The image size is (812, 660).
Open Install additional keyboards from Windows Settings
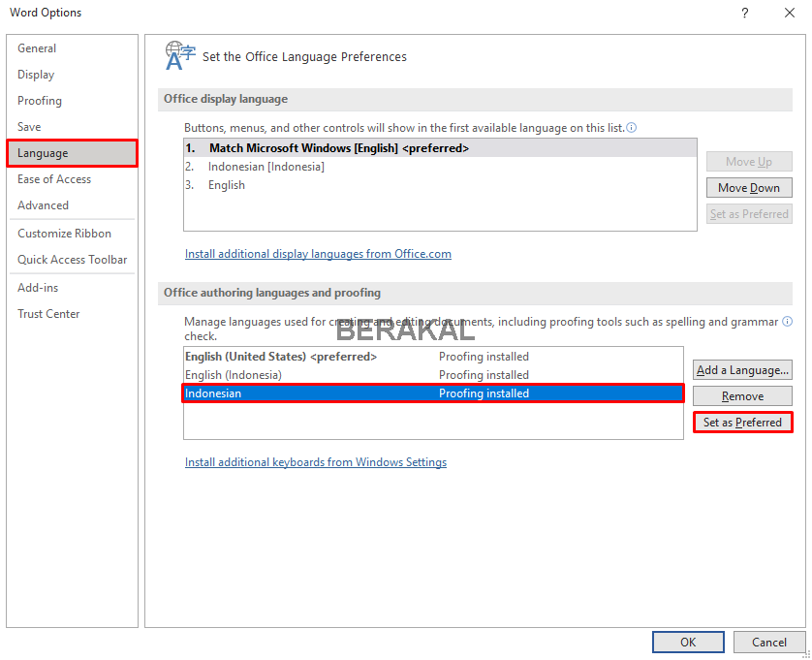coord(316,462)
